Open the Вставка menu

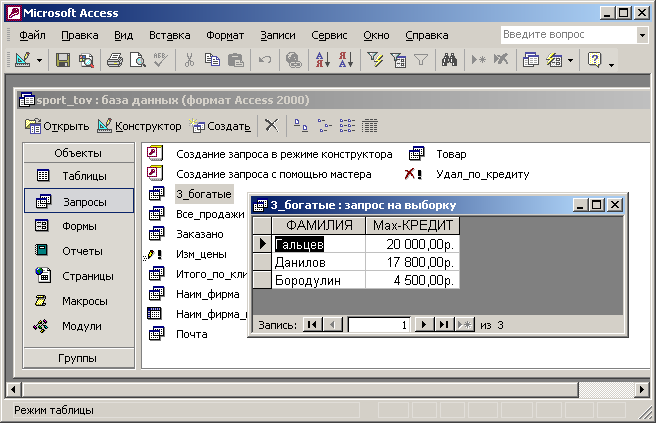(x=169, y=36)
